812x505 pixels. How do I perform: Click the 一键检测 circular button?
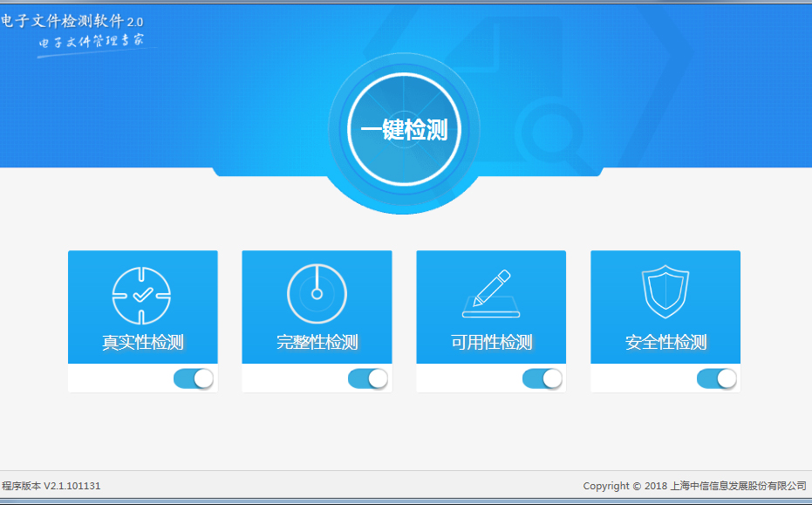(x=404, y=131)
